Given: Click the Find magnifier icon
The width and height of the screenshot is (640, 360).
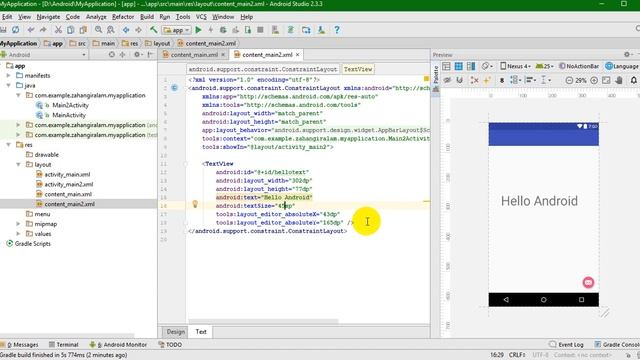Looking at the screenshot, I should click(x=98, y=30).
